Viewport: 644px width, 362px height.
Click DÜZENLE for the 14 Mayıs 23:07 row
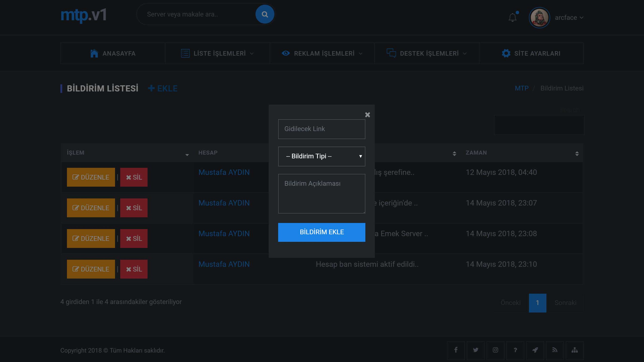pos(91,208)
